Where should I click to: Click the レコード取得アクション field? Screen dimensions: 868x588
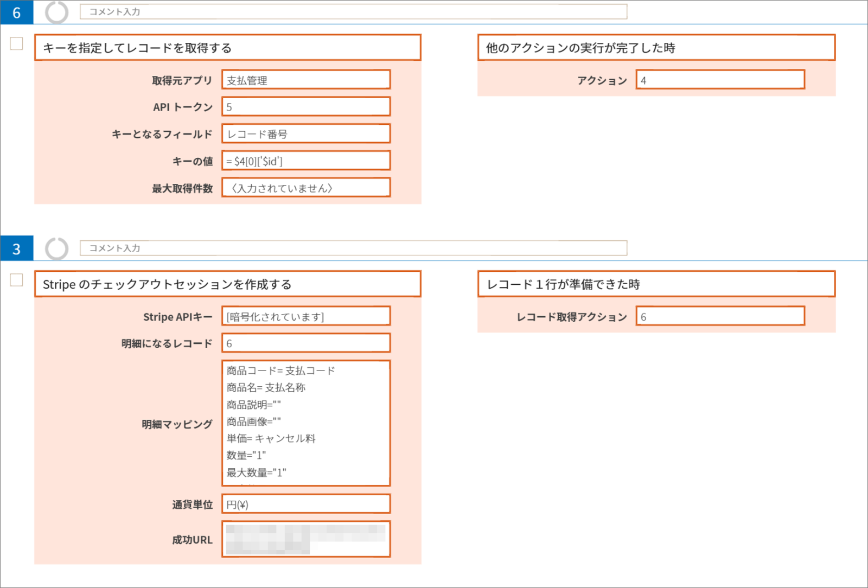click(720, 316)
